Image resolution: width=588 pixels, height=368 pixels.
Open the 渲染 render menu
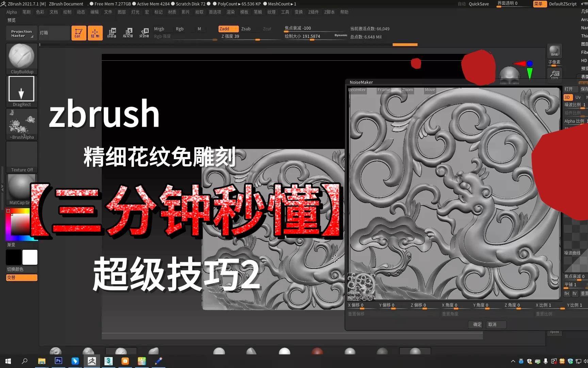231,12
